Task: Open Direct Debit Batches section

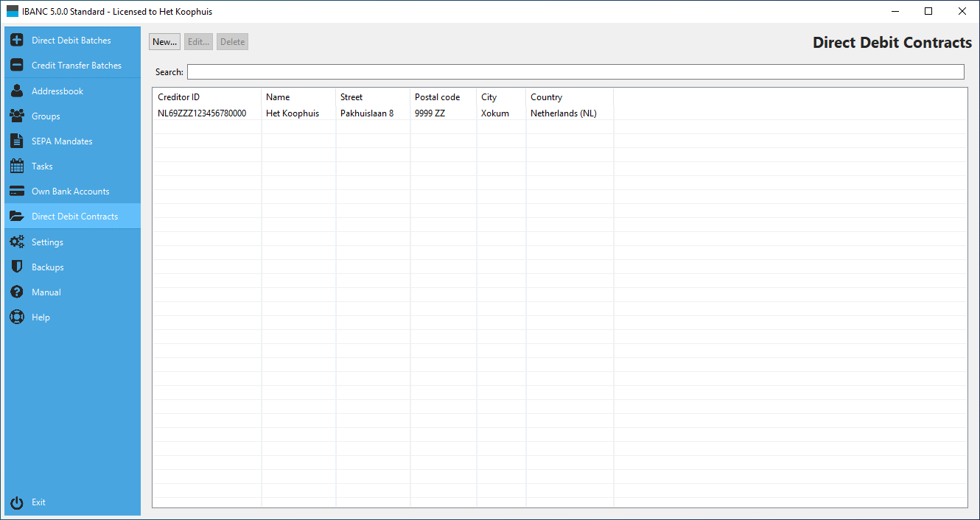Action: coord(71,41)
